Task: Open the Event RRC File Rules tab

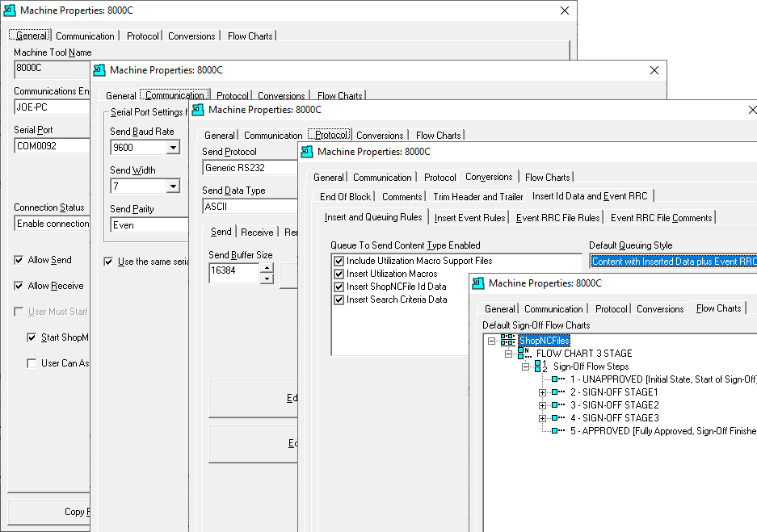Action: pyautogui.click(x=557, y=217)
